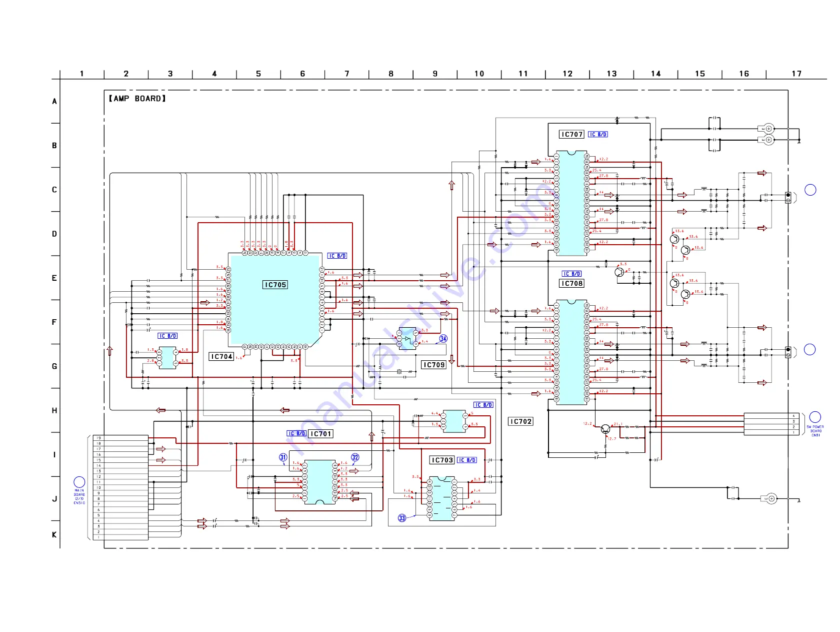Open the IC B/D link left of IC701
This screenshot has height=632, width=840.
(x=296, y=433)
